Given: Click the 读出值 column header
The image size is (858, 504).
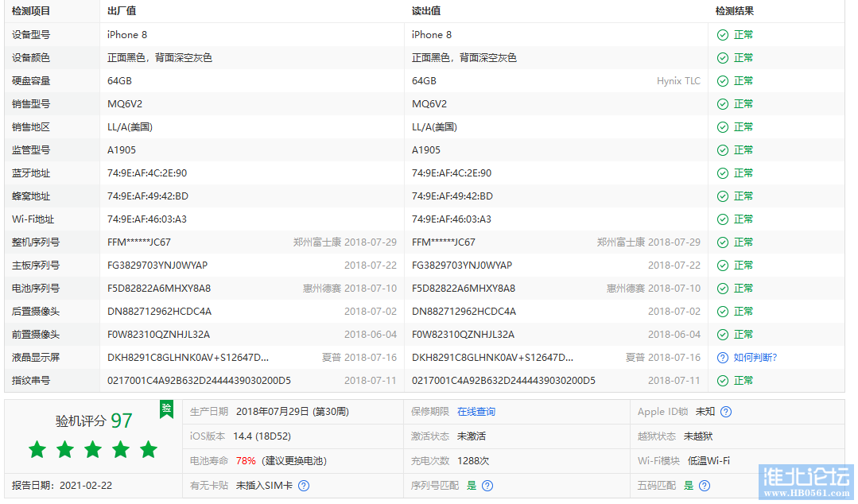Looking at the screenshot, I should click(x=425, y=11).
